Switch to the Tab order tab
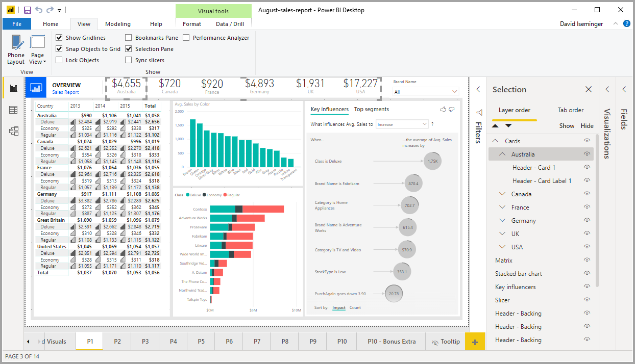This screenshot has width=635, height=364. pos(571,110)
